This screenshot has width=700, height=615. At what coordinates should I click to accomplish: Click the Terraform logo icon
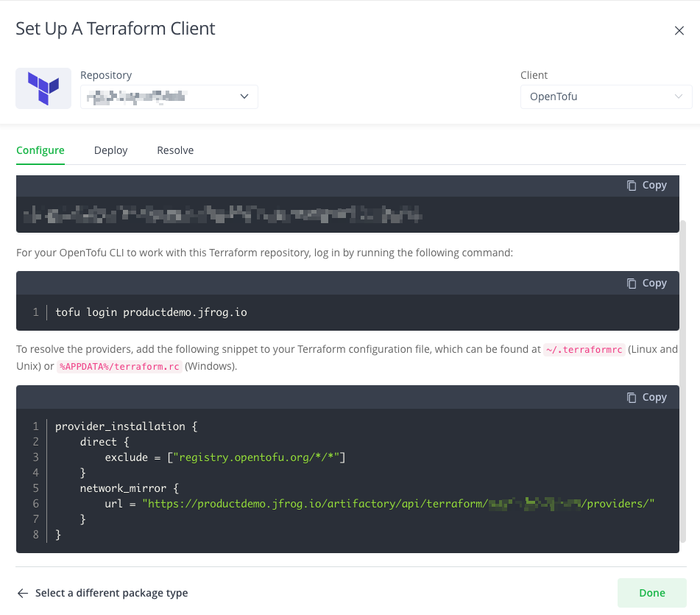coord(43,88)
